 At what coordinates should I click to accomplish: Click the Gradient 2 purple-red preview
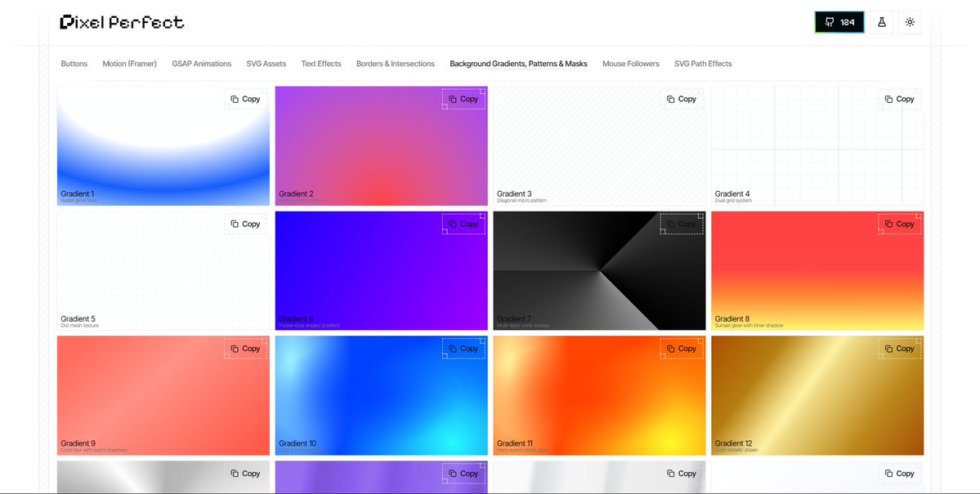pos(381,146)
